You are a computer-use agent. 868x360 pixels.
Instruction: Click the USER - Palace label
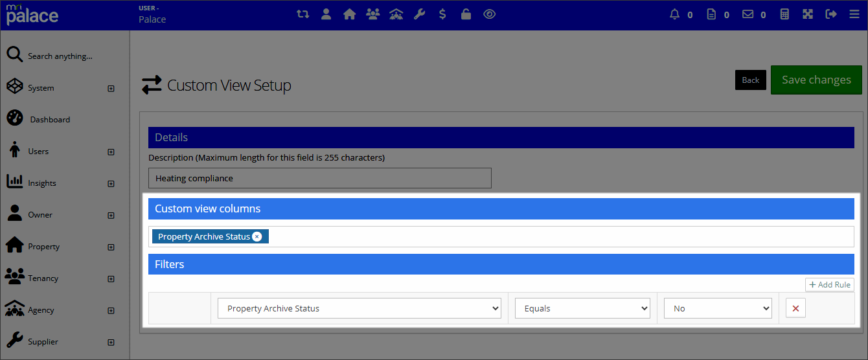pos(152,14)
